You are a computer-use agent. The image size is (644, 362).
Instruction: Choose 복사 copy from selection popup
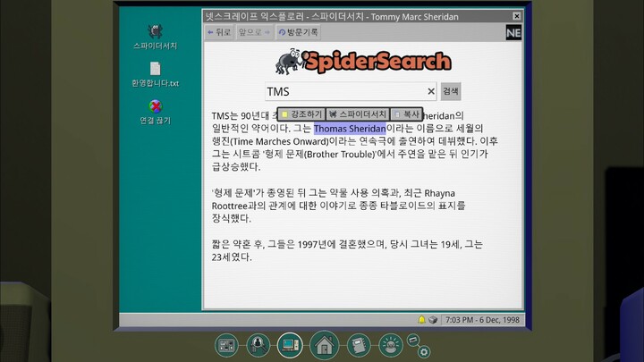point(407,114)
